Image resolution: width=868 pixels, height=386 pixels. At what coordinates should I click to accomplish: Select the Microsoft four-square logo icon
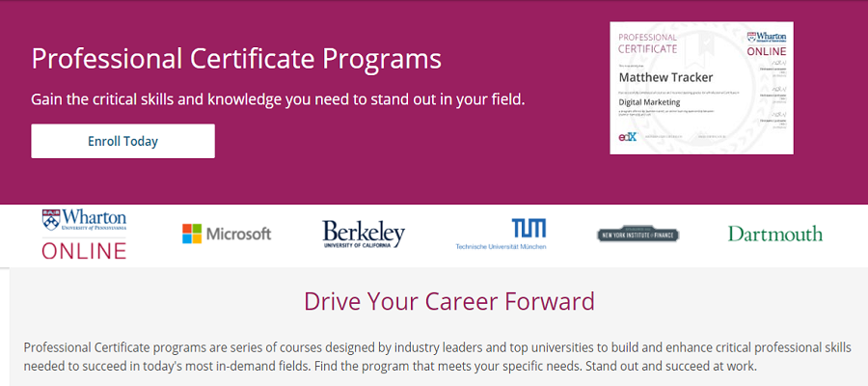coord(192,234)
